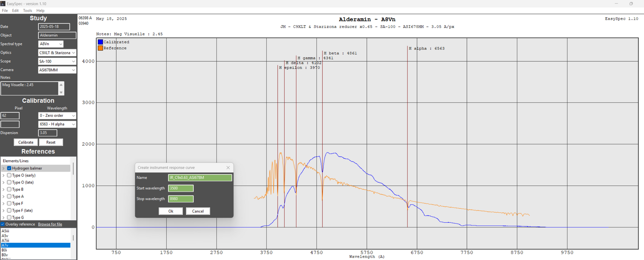
Task: Check the Type O (early) checkbox
Action: click(9, 175)
